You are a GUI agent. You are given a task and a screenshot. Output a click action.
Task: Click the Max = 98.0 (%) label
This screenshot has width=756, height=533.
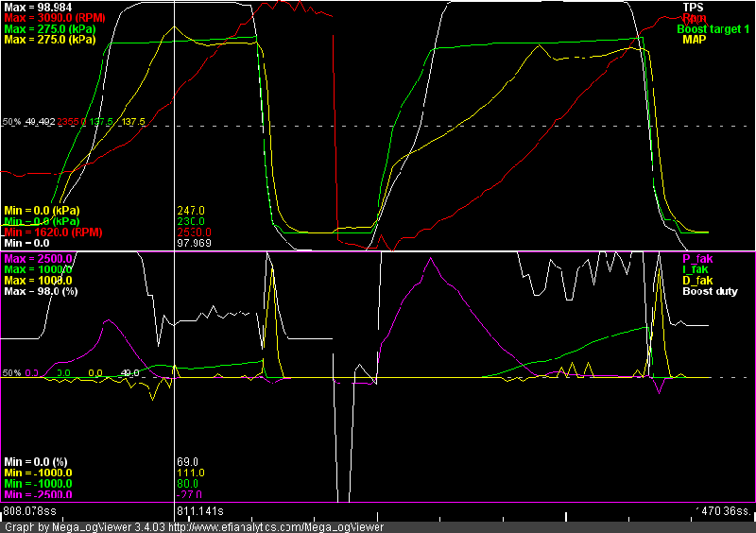[41, 292]
